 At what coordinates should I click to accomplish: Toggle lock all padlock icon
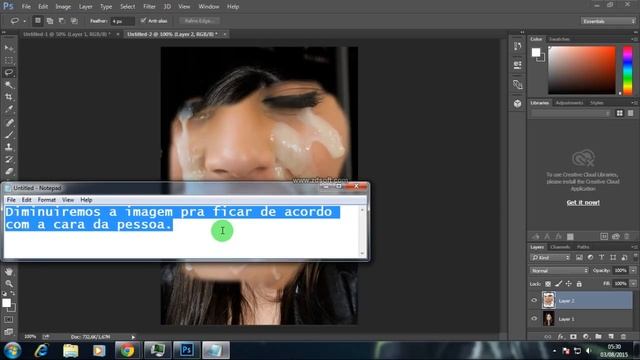point(579,284)
